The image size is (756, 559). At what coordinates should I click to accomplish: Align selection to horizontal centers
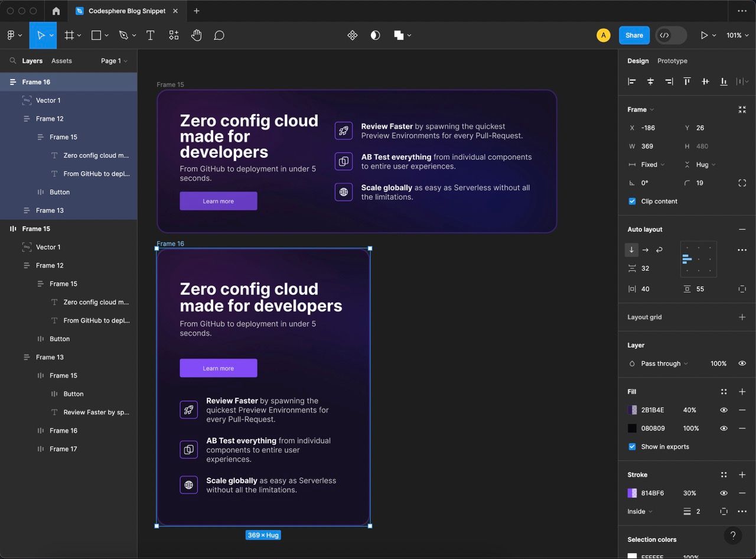pos(650,82)
